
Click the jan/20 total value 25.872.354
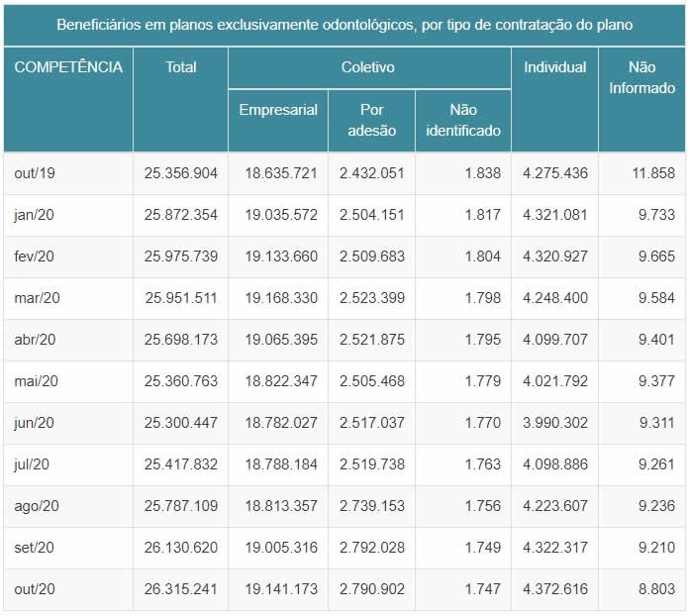(x=181, y=215)
